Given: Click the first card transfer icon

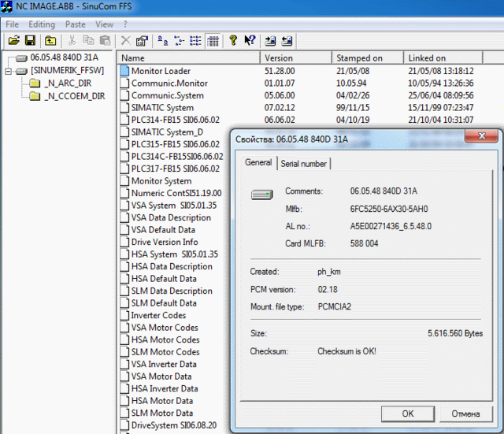Looking at the screenshot, I should point(270,41).
